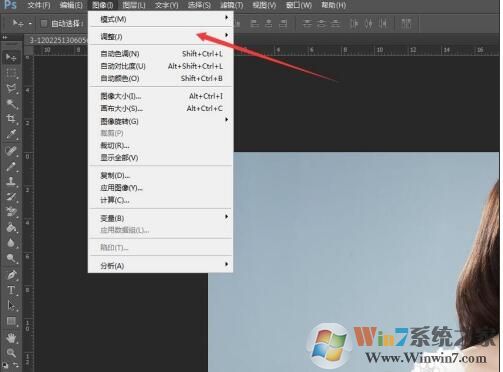Open the 文字(Y) menu
This screenshot has height=372, width=503.
pyautogui.click(x=166, y=5)
